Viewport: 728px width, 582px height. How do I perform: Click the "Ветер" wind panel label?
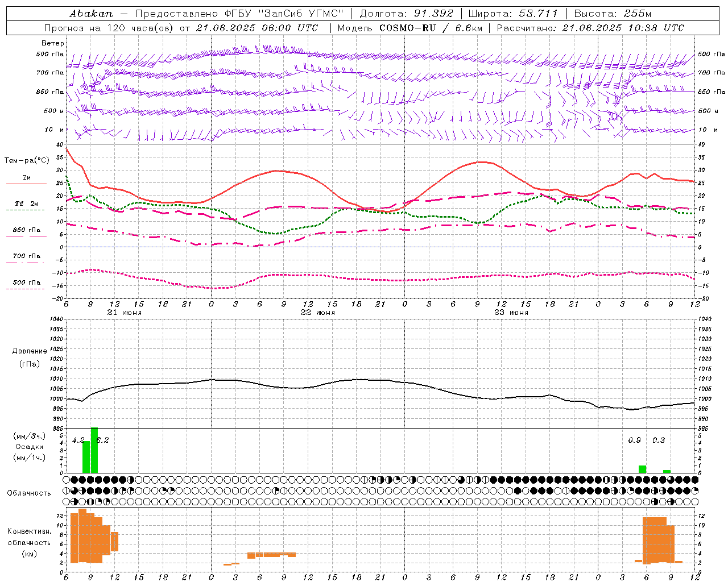coord(53,43)
